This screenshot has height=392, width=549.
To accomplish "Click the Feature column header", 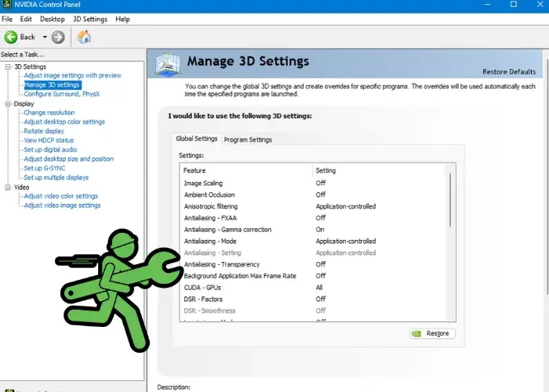I will coord(246,170).
